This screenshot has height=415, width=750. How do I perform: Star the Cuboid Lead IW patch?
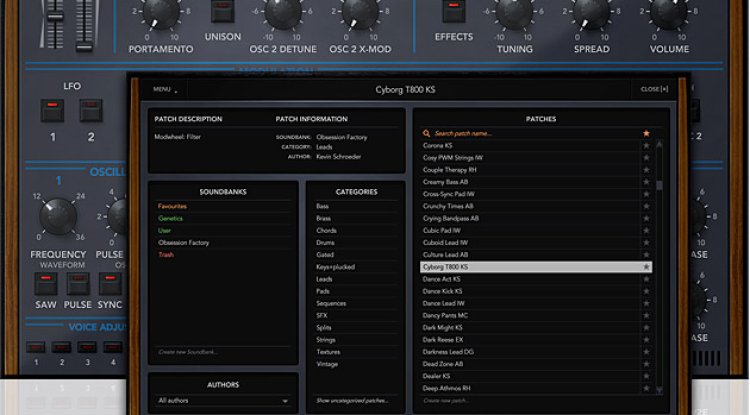pos(646,242)
